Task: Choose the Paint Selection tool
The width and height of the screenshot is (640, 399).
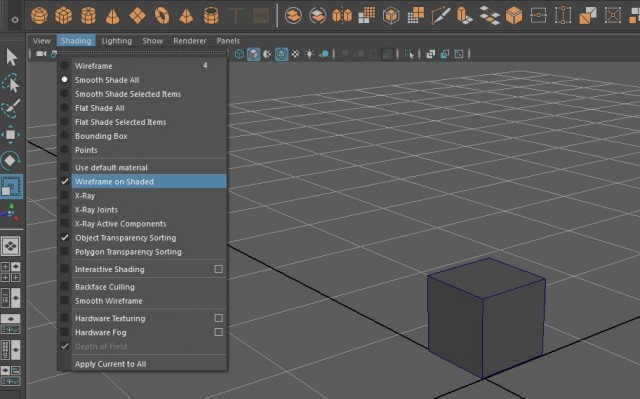Action: [x=11, y=108]
